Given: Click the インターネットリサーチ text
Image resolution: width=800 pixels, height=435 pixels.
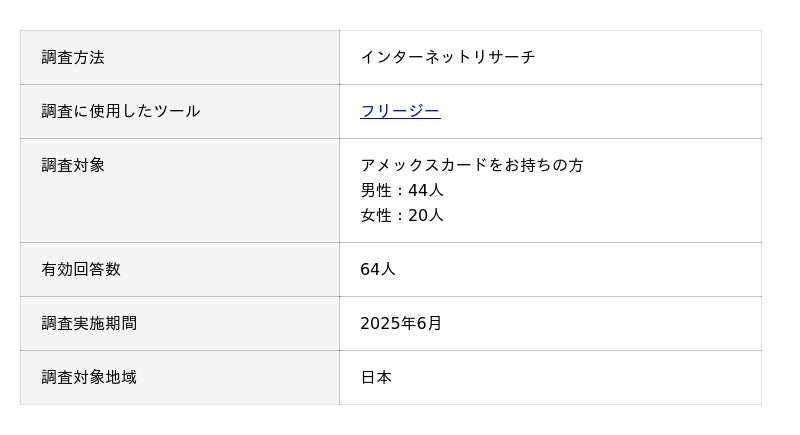Looking at the screenshot, I should coord(447,57).
